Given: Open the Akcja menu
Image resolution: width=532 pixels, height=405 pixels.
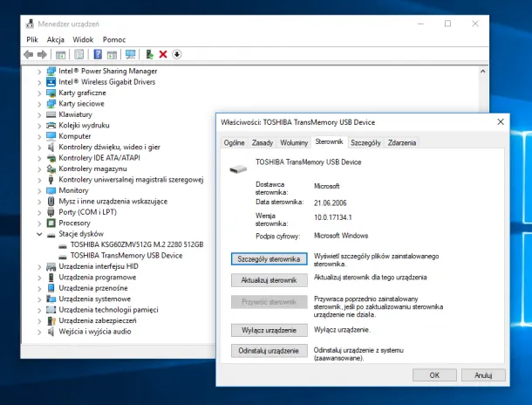Looking at the screenshot, I should pyautogui.click(x=56, y=39).
